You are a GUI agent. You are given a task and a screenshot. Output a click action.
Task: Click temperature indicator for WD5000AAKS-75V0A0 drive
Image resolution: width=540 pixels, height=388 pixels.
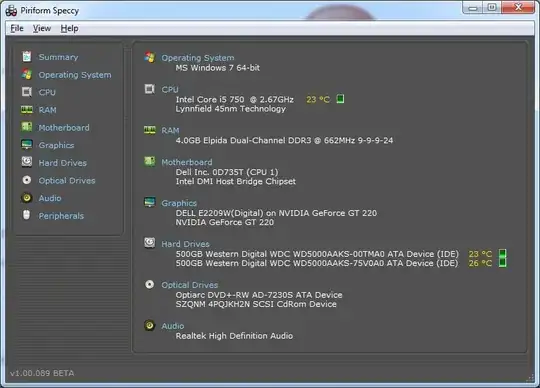pos(502,263)
